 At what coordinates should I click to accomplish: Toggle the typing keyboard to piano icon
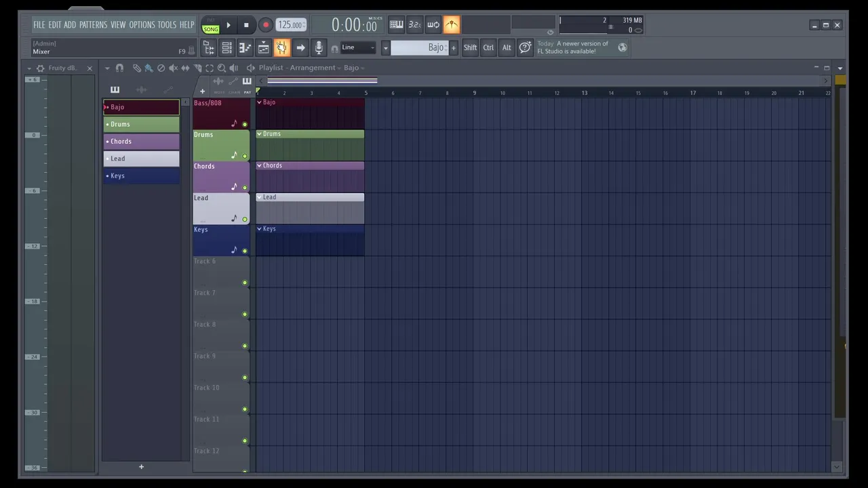point(396,25)
